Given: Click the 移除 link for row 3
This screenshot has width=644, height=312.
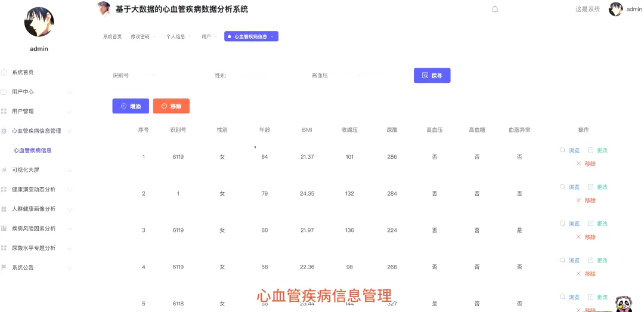Looking at the screenshot, I should (590, 237).
